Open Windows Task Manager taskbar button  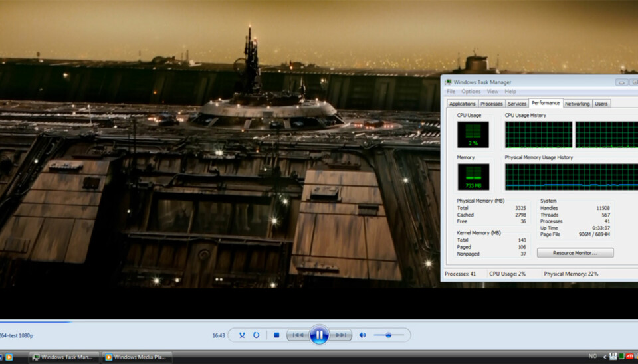coord(64,357)
